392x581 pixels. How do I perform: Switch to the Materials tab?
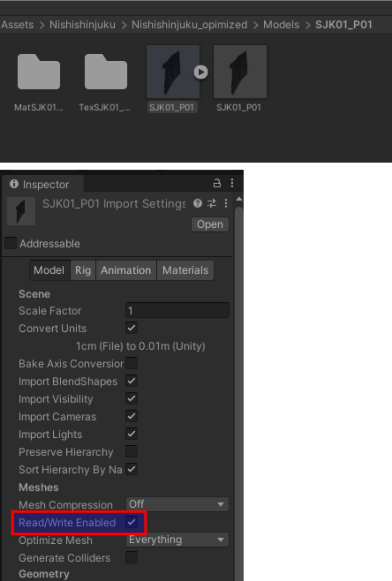[185, 270]
